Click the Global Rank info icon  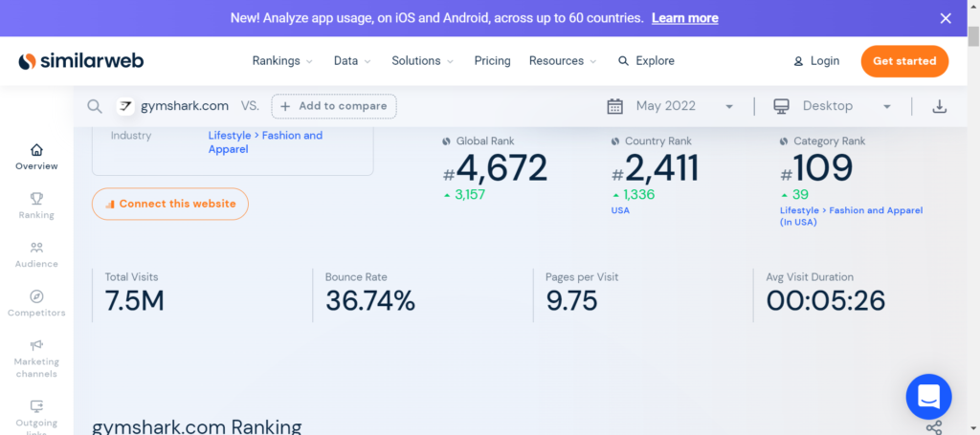[x=446, y=141]
